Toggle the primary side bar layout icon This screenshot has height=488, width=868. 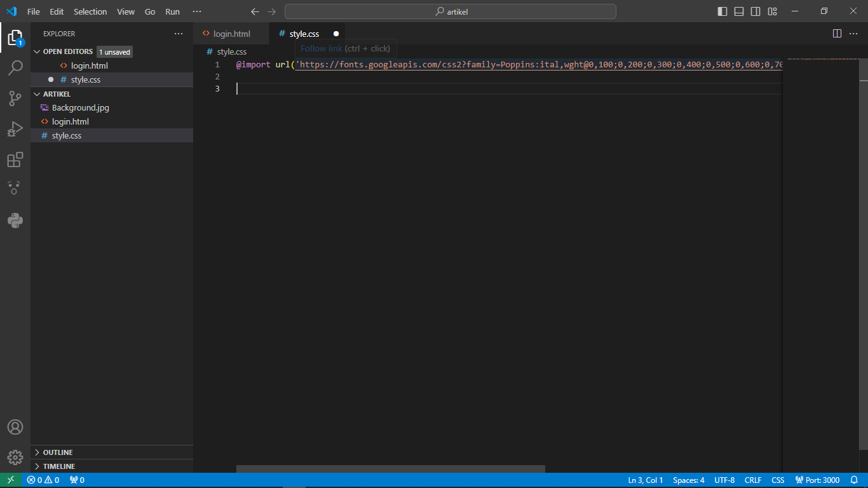point(722,11)
